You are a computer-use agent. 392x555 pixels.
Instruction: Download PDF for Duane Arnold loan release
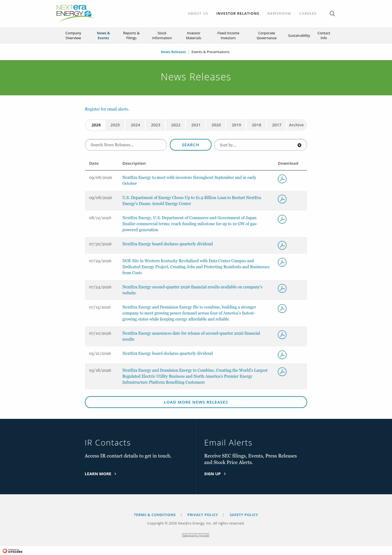(x=282, y=199)
